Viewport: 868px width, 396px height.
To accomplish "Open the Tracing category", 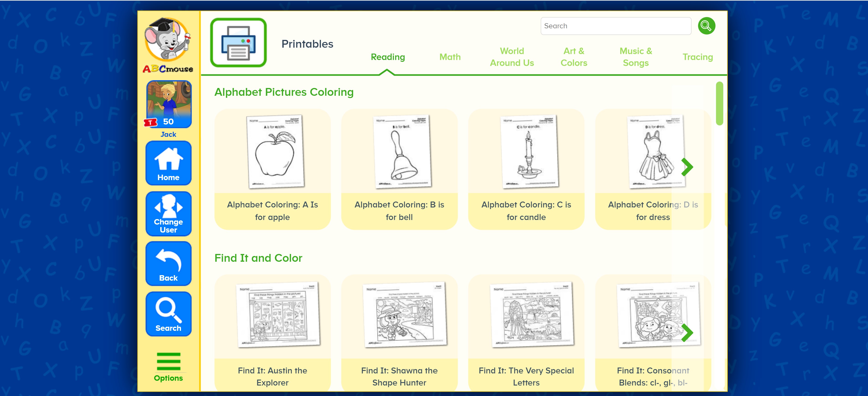I will [698, 57].
